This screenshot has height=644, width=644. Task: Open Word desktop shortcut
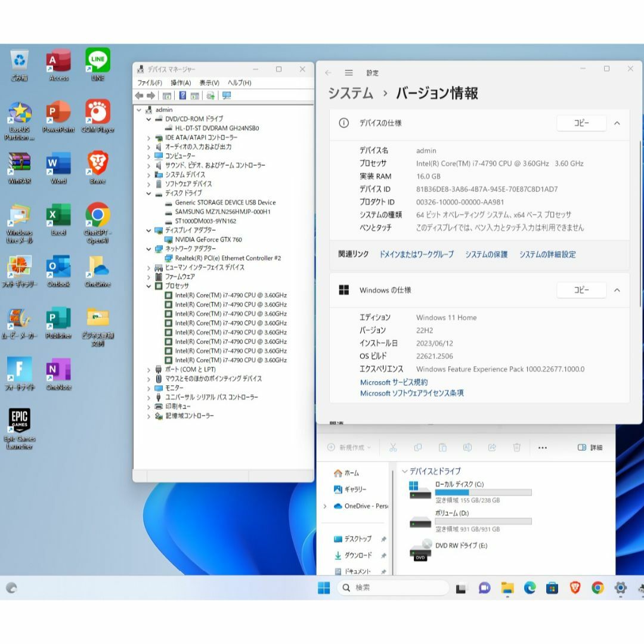click(x=58, y=168)
